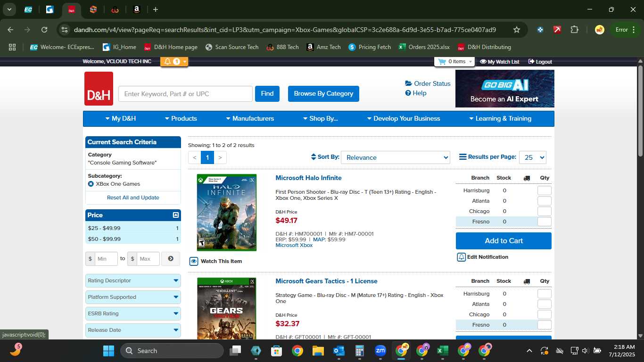This screenshot has width=644, height=362.
Task: Open Order Status page
Action: [428, 83]
